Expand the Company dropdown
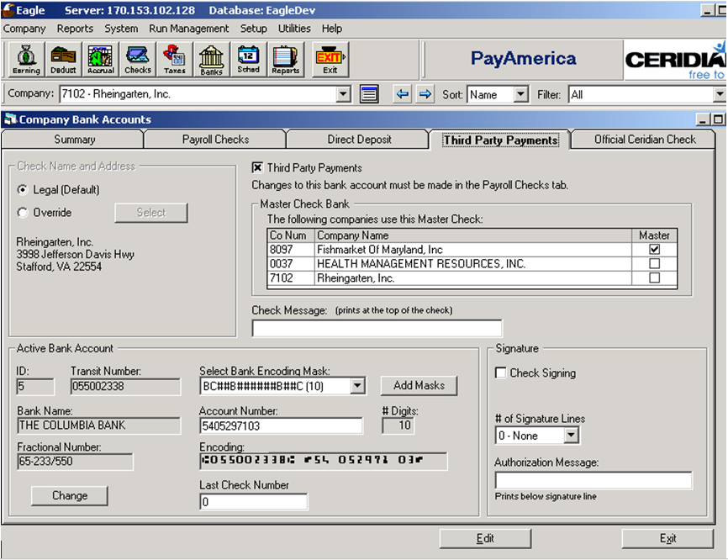 343,94
